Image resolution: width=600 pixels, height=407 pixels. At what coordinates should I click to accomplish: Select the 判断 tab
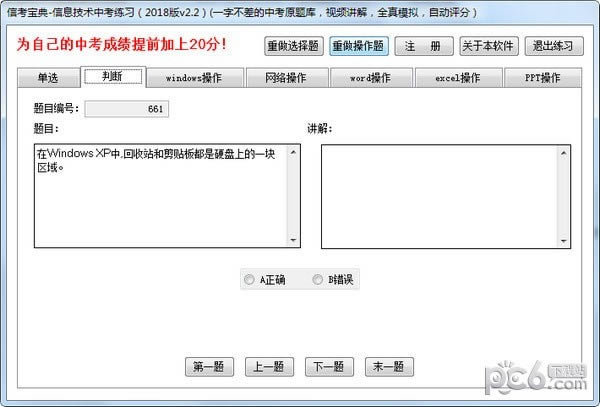coord(113,77)
